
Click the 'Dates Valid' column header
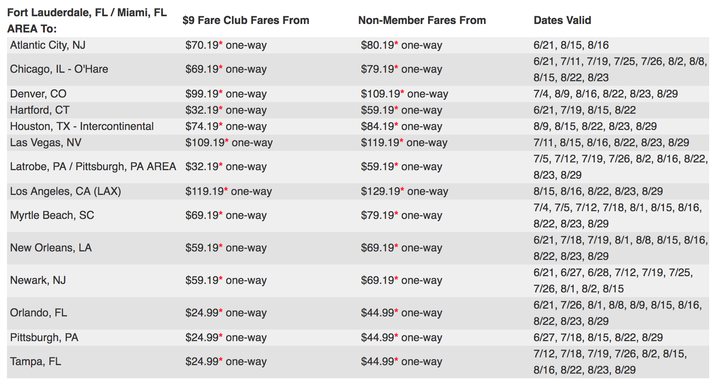coord(562,21)
